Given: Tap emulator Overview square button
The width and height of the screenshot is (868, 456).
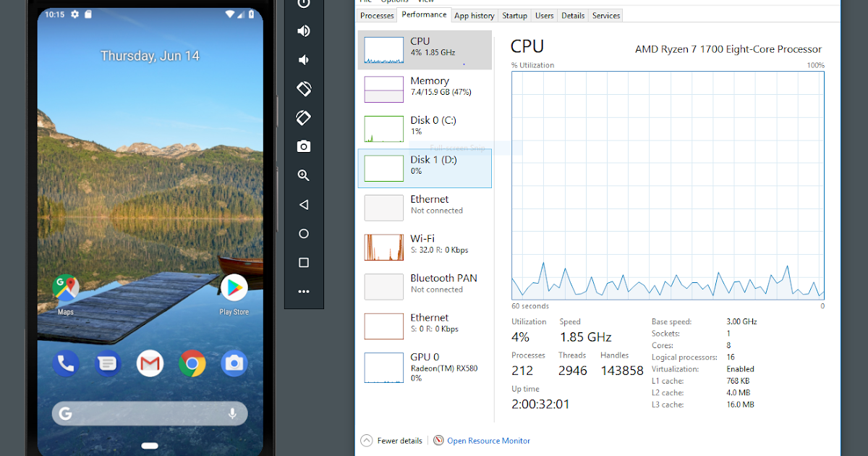Looking at the screenshot, I should click(x=304, y=263).
